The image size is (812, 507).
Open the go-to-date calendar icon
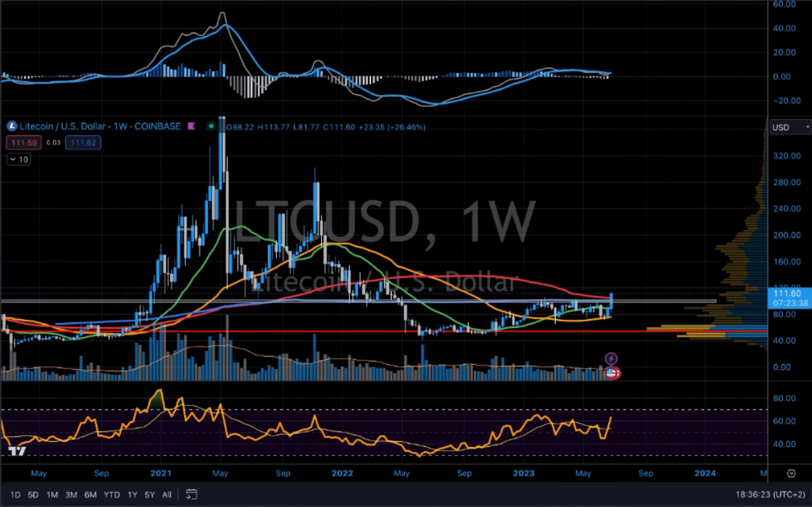(191, 494)
